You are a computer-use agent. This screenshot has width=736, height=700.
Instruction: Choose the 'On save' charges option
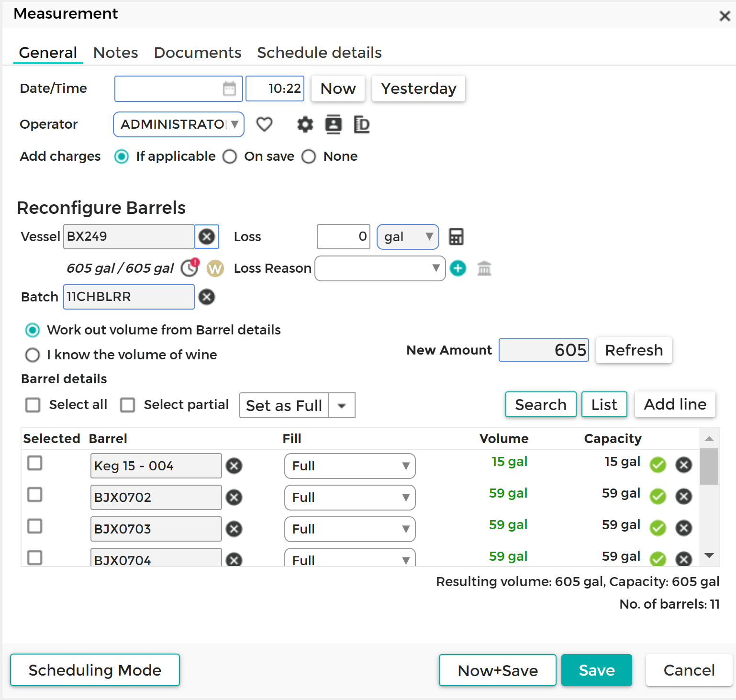coord(230,156)
